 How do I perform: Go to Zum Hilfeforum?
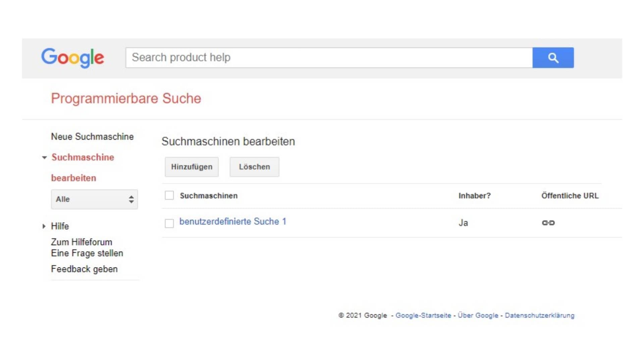point(82,242)
